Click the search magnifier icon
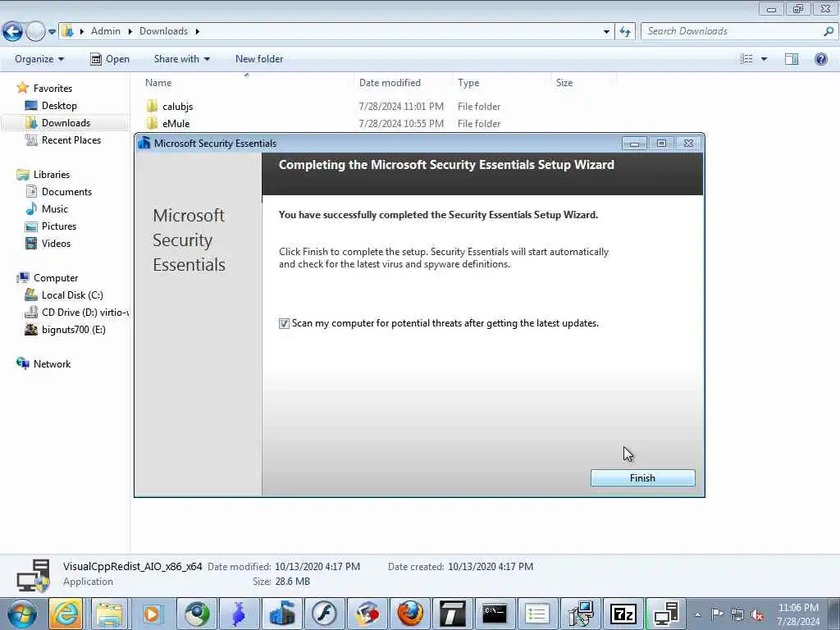Screen dimensions: 840x630 pyautogui.click(x=829, y=32)
